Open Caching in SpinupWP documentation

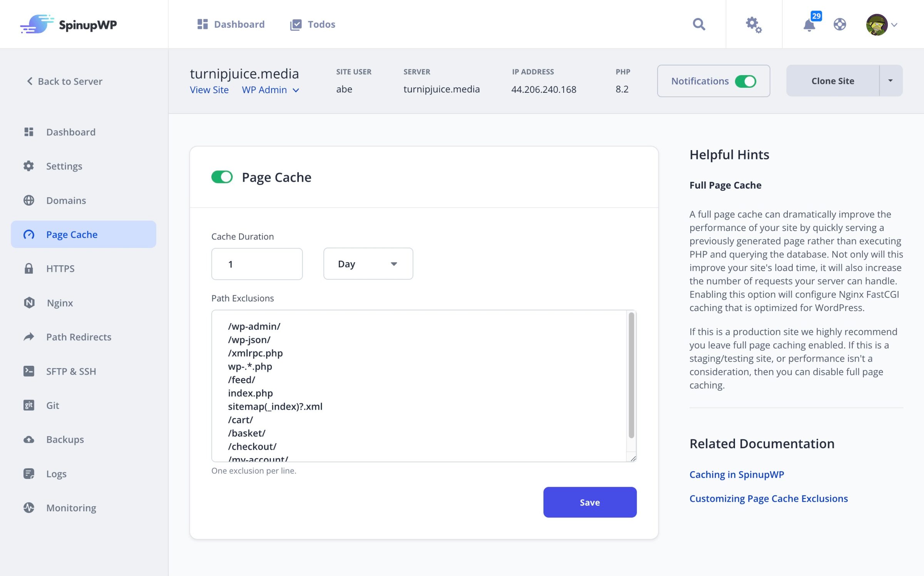coord(737,474)
